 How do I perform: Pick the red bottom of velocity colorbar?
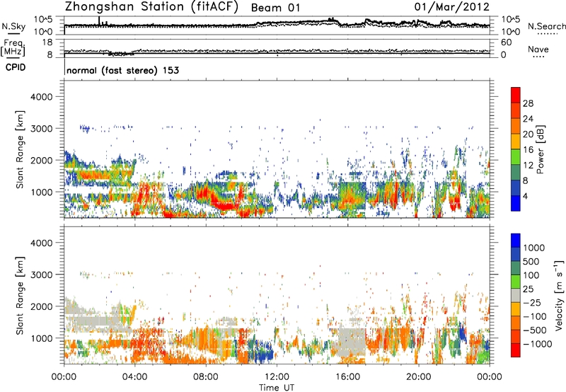(x=516, y=350)
